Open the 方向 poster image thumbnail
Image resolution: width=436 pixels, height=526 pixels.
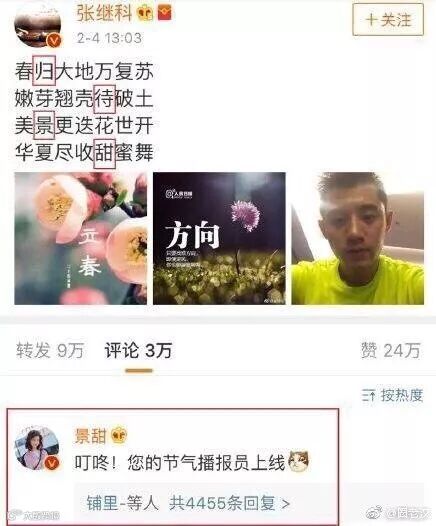(219, 239)
